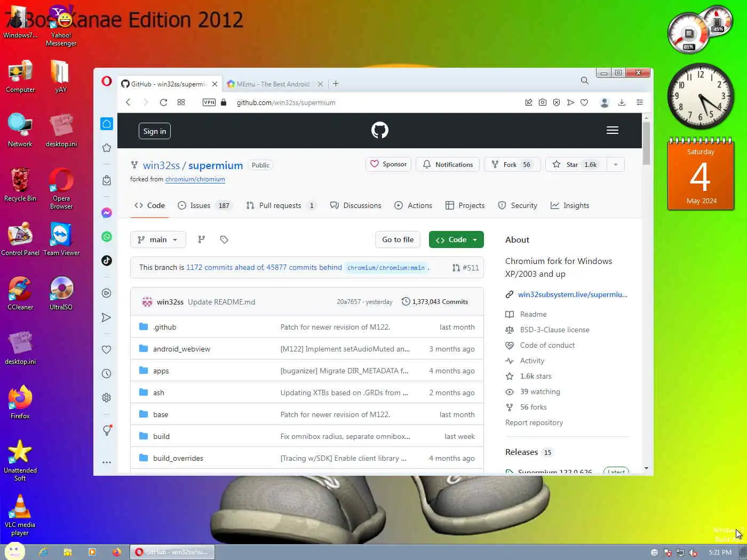Open the downloads icon in toolbar
The image size is (747, 560).
622,102
